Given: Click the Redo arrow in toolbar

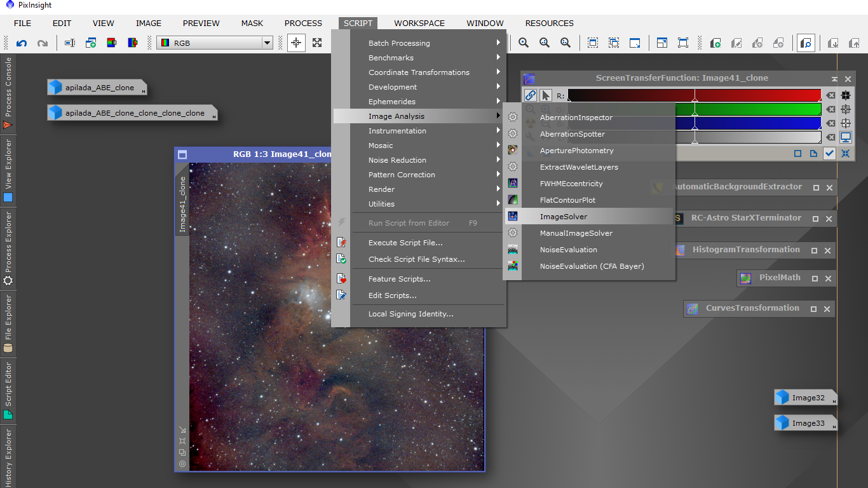Looking at the screenshot, I should click(x=43, y=43).
